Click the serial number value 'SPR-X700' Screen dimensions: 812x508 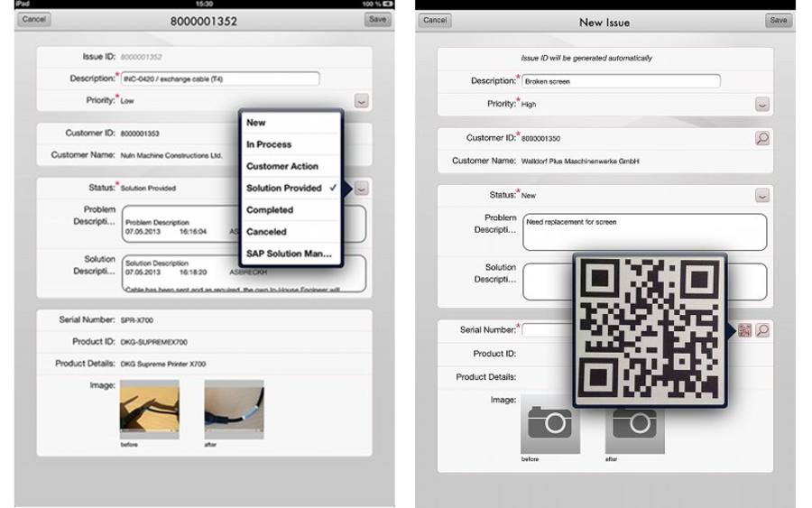pyautogui.click(x=137, y=320)
